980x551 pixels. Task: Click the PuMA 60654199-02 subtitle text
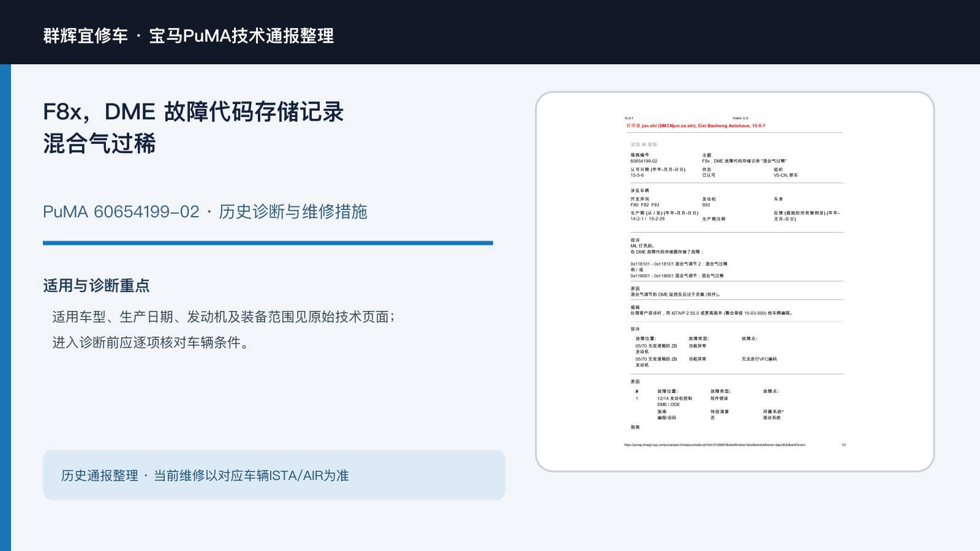click(x=205, y=212)
